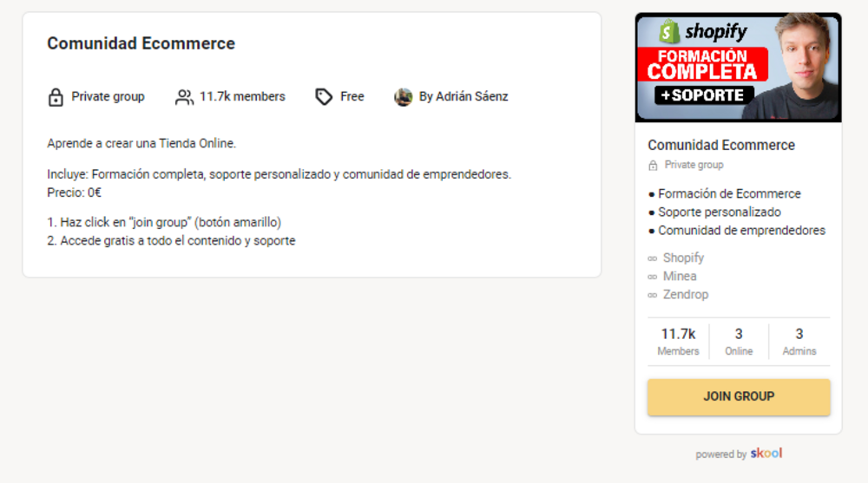Click 'Aprende a crear una Tienda Online.' text
The width and height of the screenshot is (868, 483).
pyautogui.click(x=141, y=143)
